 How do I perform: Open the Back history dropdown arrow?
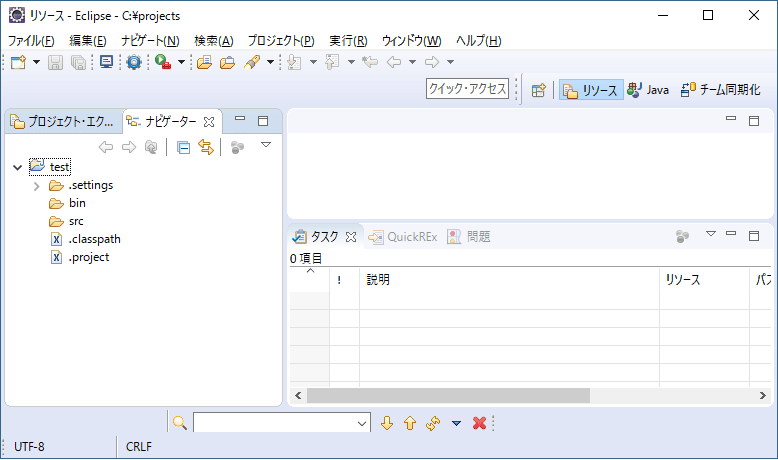coord(412,62)
